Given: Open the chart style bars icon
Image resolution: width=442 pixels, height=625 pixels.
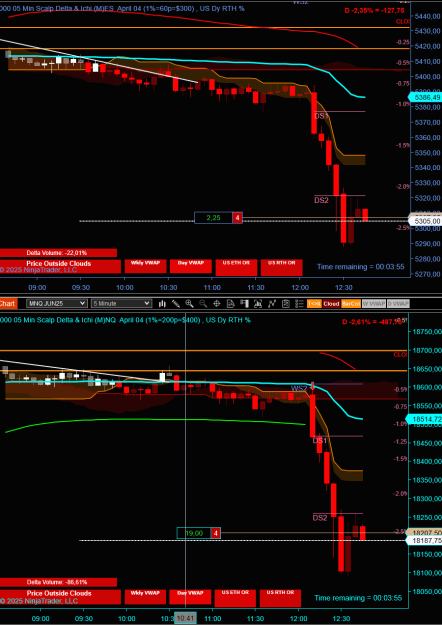Looking at the screenshot, I should click(162, 304).
